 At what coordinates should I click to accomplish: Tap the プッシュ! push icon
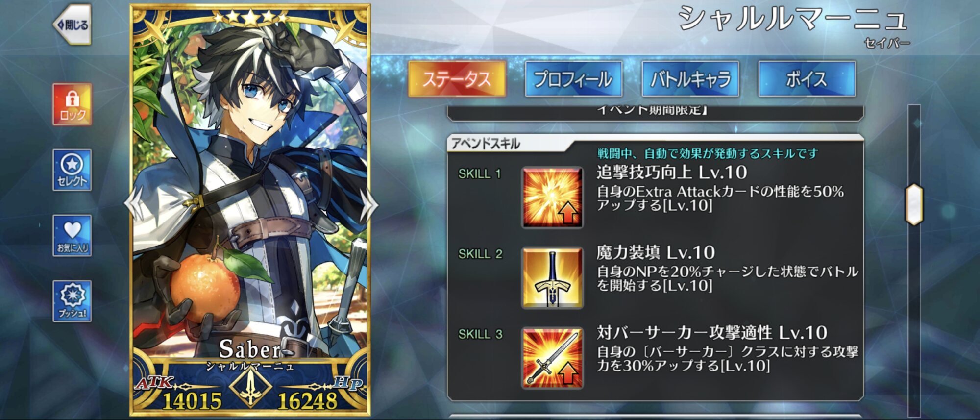[73, 301]
